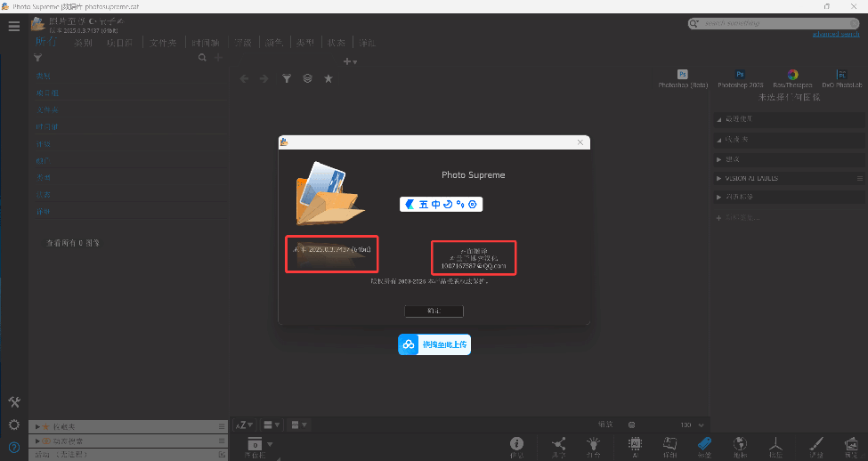Click the plus icon beside the catalog magnifier
The image size is (868, 461).
219,58
